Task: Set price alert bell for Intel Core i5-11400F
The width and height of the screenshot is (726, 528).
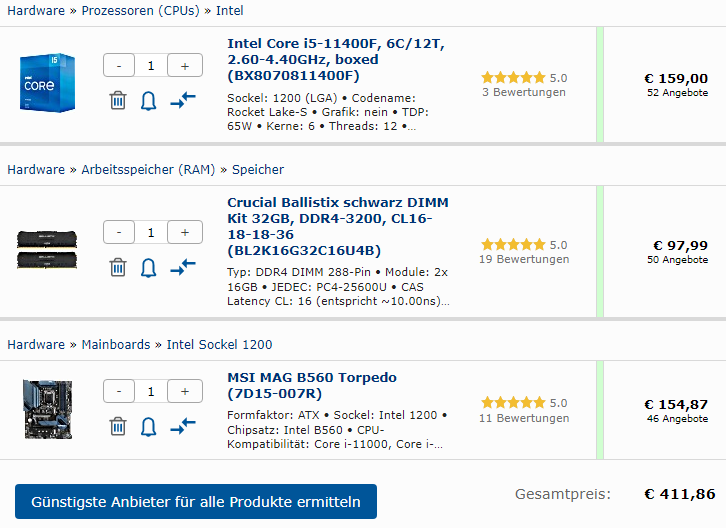Action: [148, 101]
